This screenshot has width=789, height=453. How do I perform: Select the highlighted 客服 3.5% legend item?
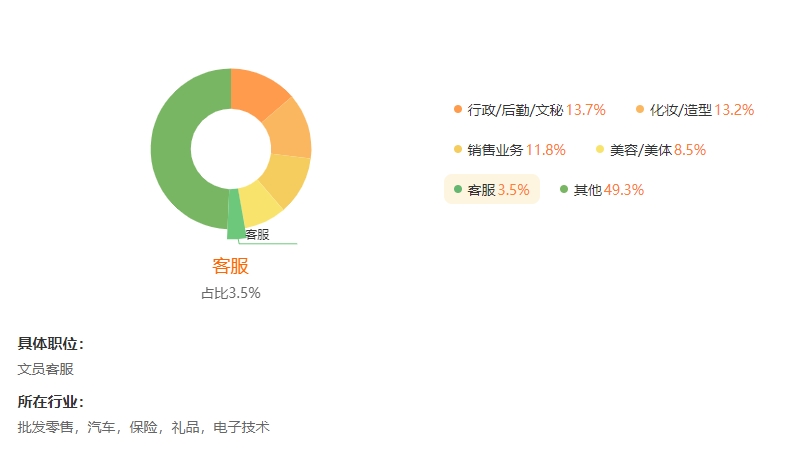click(x=492, y=189)
